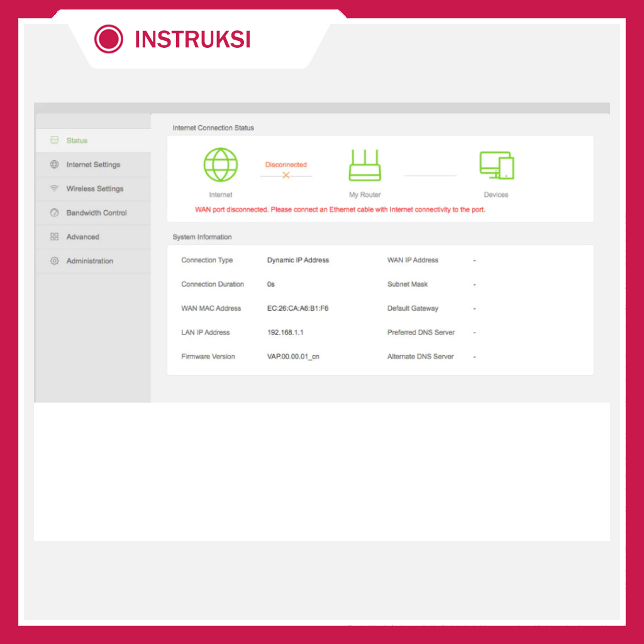Click the Bandwidth Control gauge icon
644x644 pixels.
click(x=55, y=213)
